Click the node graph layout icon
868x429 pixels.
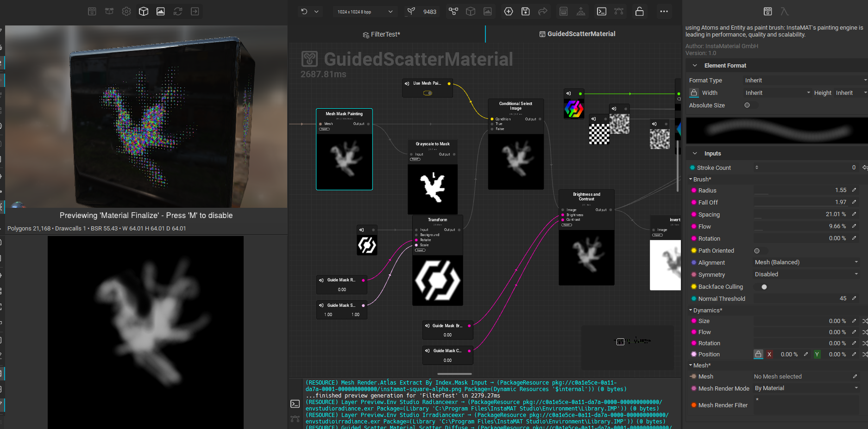click(x=453, y=12)
